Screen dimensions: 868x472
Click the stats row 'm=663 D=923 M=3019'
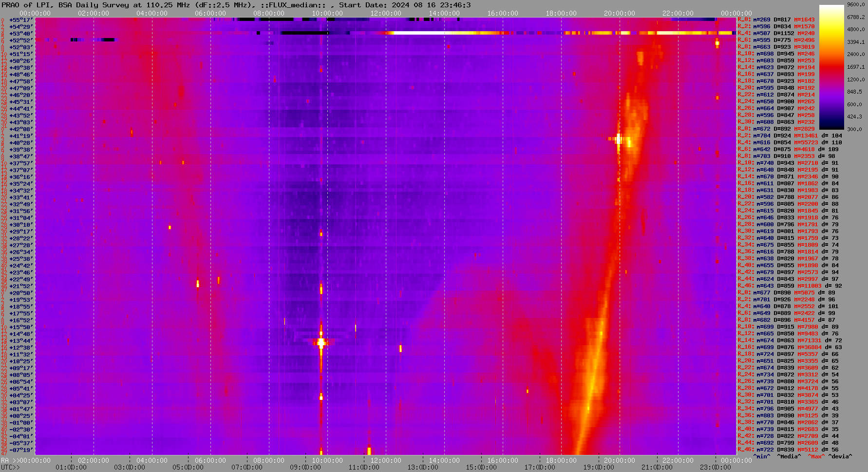776,47
